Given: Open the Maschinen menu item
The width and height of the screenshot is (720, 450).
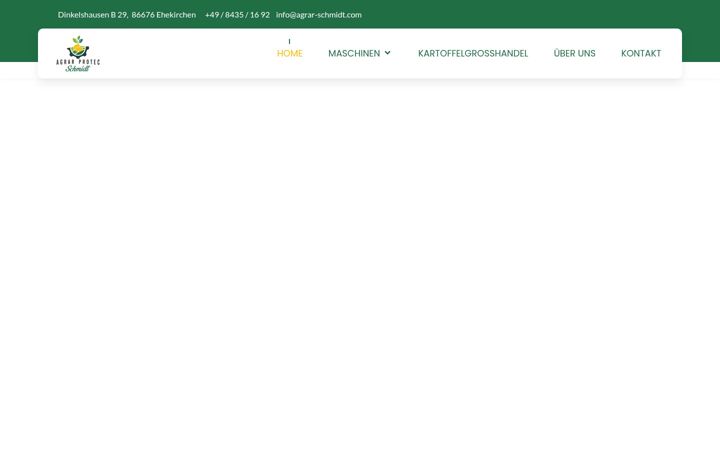Looking at the screenshot, I should (x=354, y=53).
